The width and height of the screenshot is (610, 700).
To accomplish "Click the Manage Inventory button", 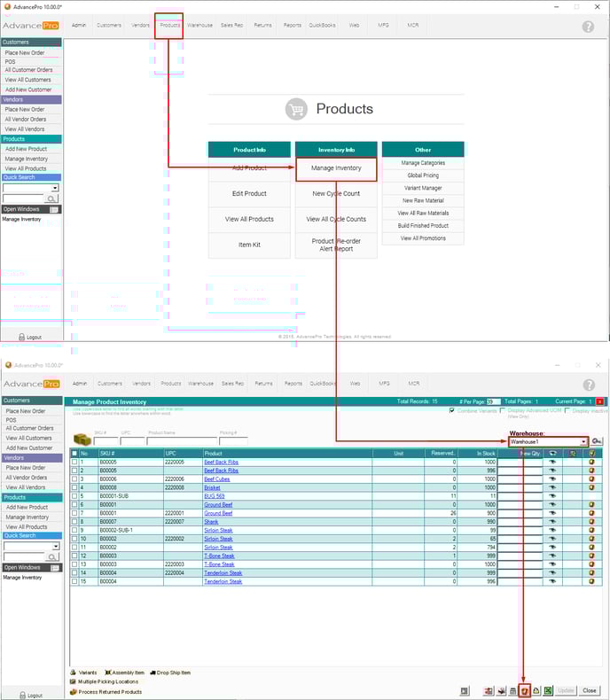I will click(336, 167).
